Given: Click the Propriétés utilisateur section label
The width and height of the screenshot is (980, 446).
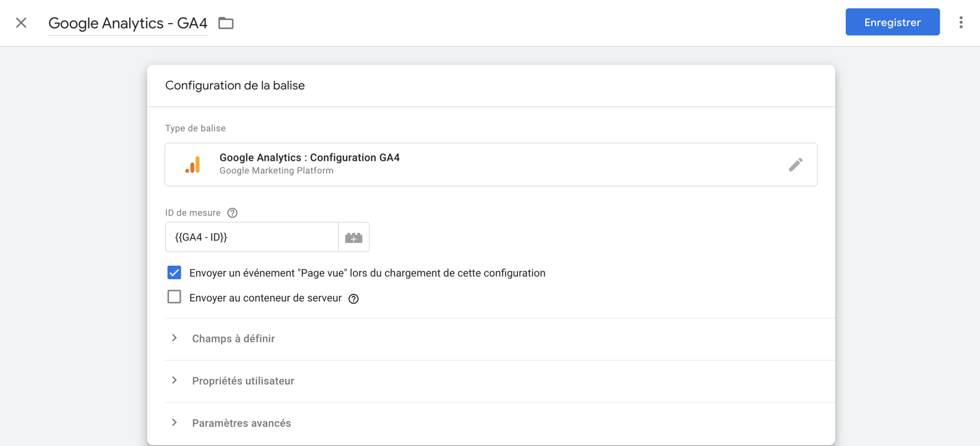Looking at the screenshot, I should (243, 381).
